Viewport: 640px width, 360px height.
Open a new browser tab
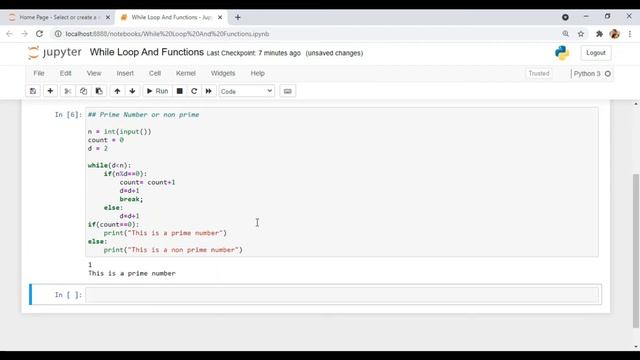tap(238, 17)
